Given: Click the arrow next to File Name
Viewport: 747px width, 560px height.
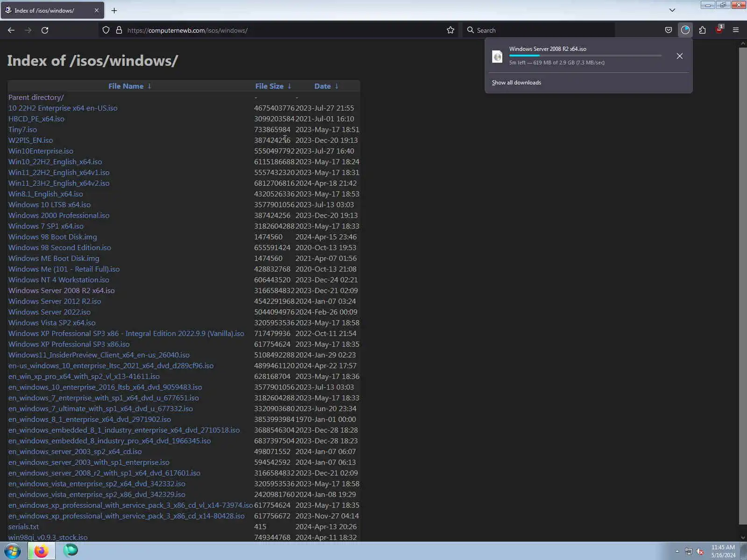Looking at the screenshot, I should pos(149,86).
